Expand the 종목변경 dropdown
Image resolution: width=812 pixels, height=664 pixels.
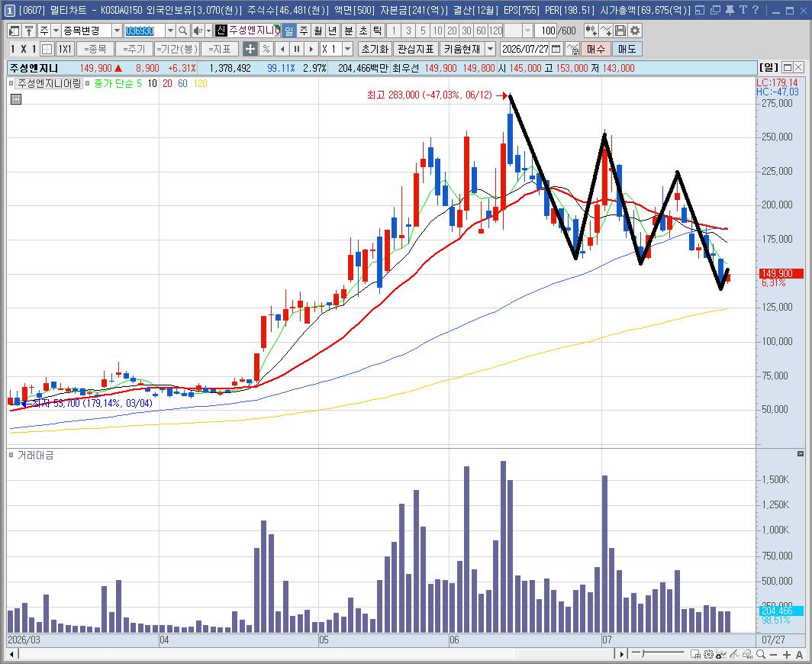coord(117,31)
